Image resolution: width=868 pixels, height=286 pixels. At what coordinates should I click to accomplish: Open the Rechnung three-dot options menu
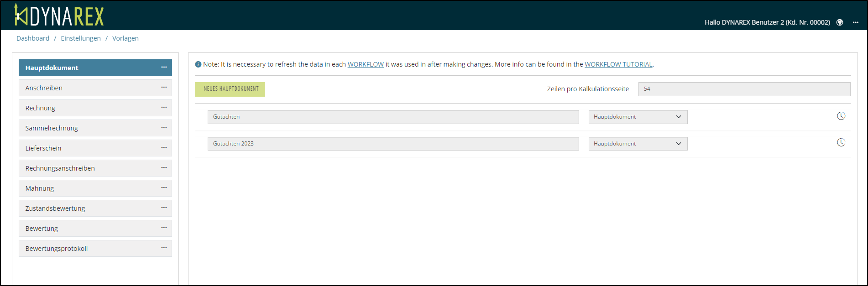click(x=164, y=108)
